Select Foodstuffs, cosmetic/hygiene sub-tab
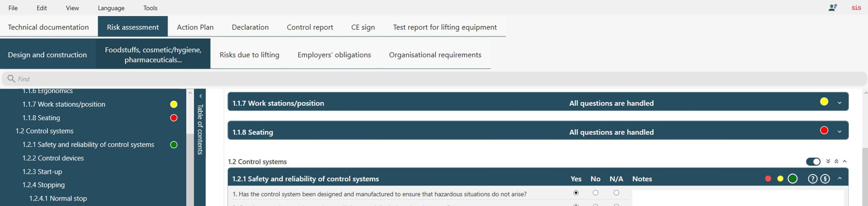 (153, 54)
